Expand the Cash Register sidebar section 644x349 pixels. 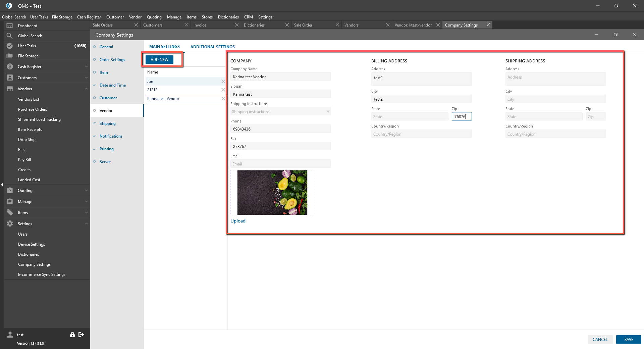pyautogui.click(x=86, y=67)
